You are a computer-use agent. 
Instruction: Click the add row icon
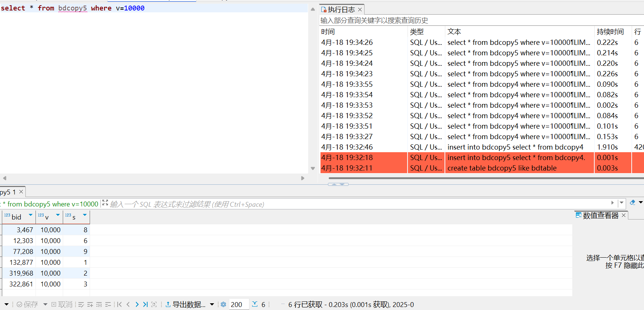coord(90,304)
